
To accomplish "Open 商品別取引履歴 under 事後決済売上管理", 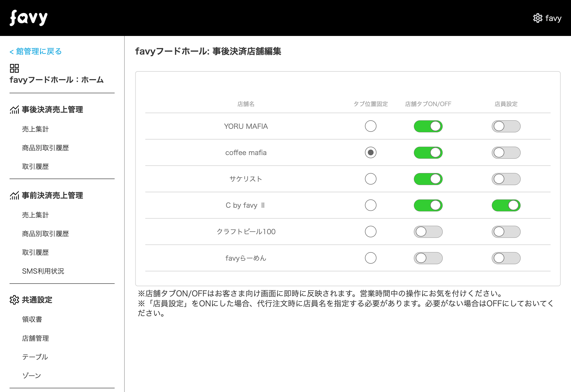I will [45, 148].
